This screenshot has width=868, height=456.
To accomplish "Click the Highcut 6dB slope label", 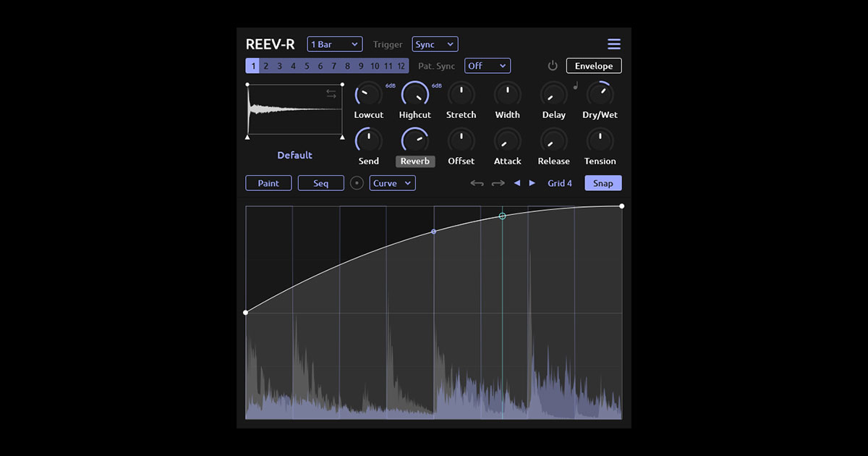I will (437, 86).
